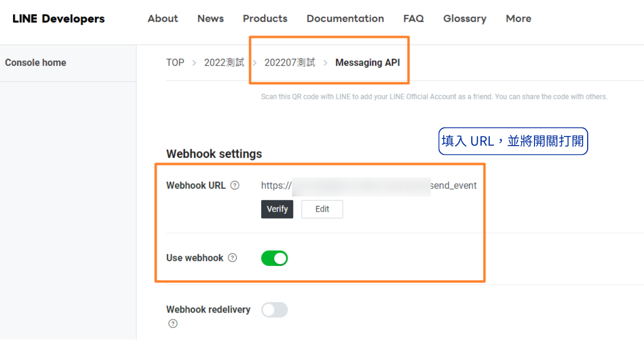Go to Console home in sidebar
Image resolution: width=644 pixels, height=340 pixels.
[x=35, y=63]
